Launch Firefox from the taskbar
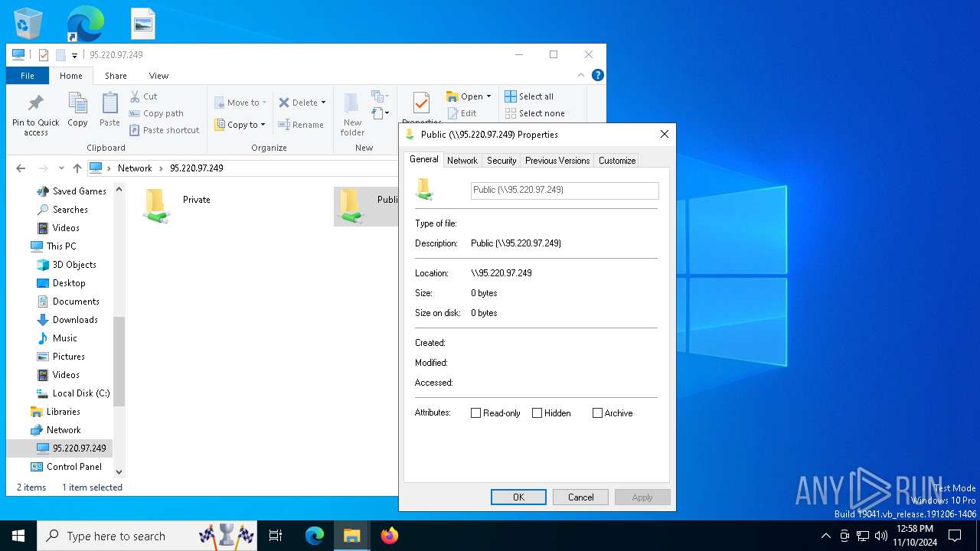 389,536
